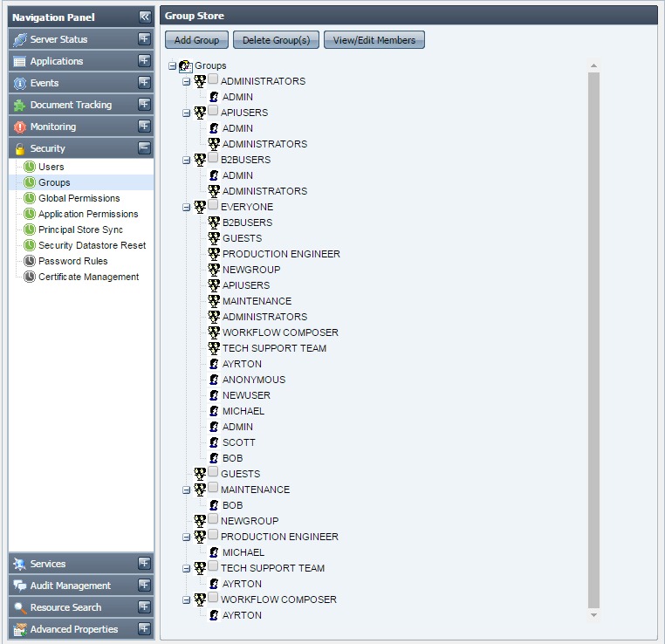Click the Security padlock icon
665x644 pixels.
pyautogui.click(x=19, y=149)
